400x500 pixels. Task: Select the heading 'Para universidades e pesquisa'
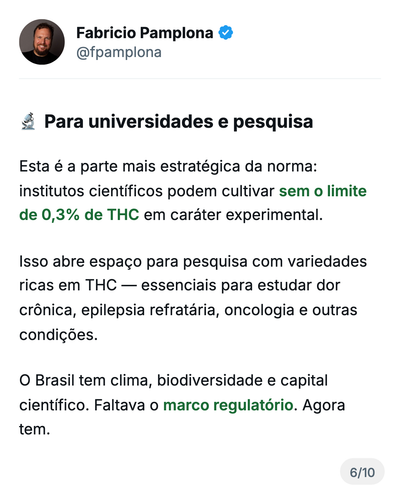[x=179, y=121]
